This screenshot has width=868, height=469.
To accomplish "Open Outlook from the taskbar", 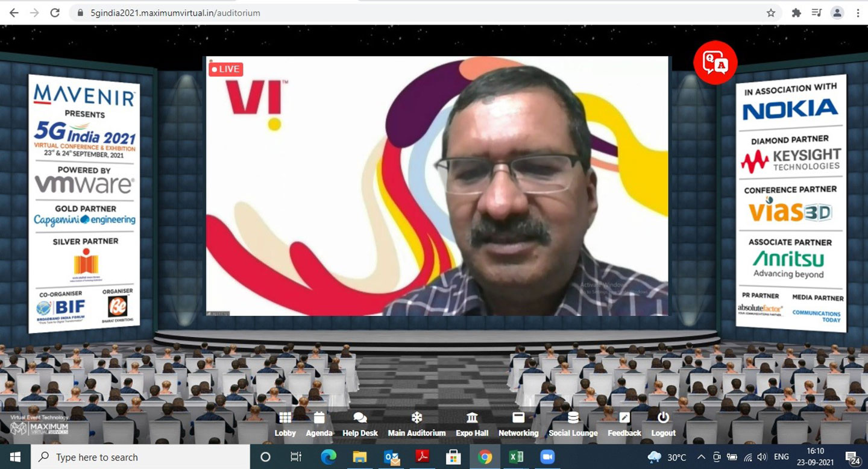I will pyautogui.click(x=391, y=457).
